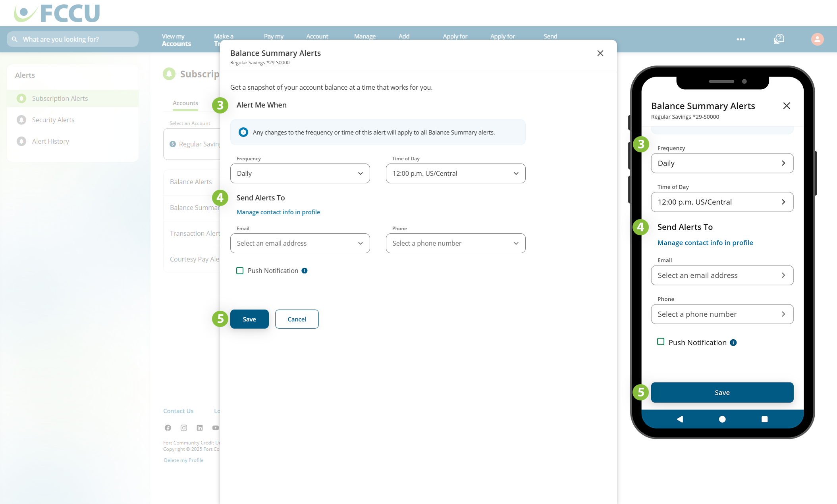Follow Manage contact info in profile link
The height and width of the screenshot is (504, 837).
pyautogui.click(x=278, y=212)
